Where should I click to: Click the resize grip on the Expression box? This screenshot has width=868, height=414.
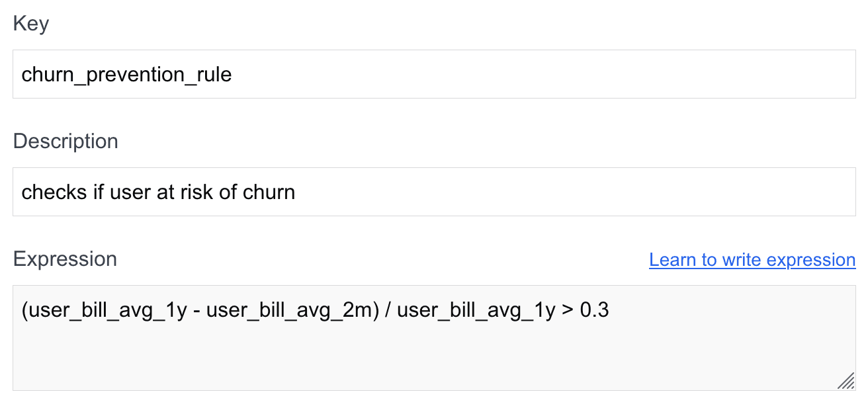[846, 382]
